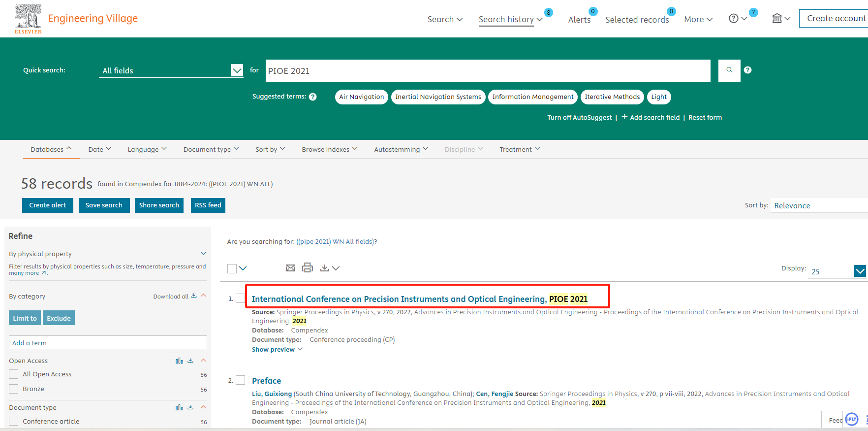This screenshot has height=431, width=868.
Task: Open the More menu
Action: (x=698, y=20)
